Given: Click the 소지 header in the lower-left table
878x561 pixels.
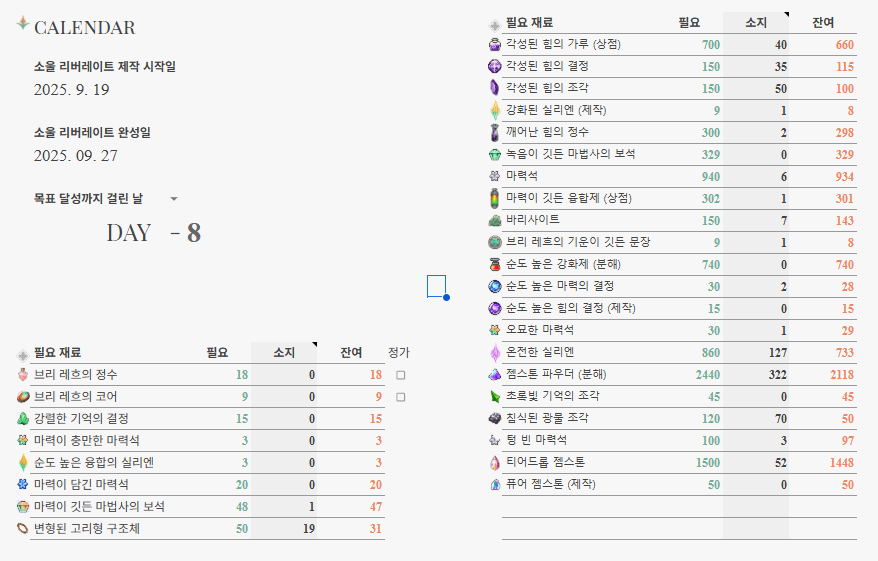Looking at the screenshot, I should [284, 353].
